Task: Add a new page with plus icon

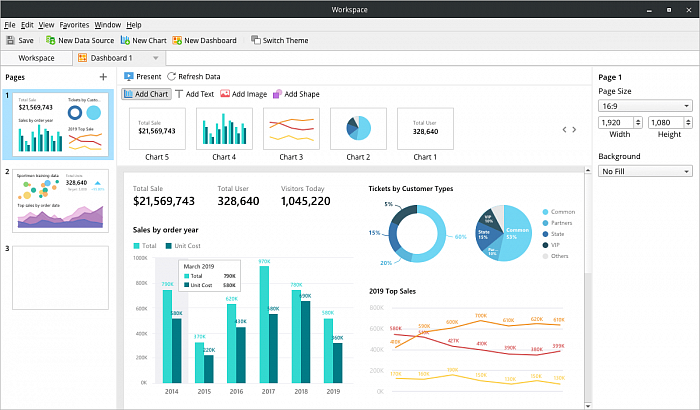Action: pyautogui.click(x=103, y=77)
